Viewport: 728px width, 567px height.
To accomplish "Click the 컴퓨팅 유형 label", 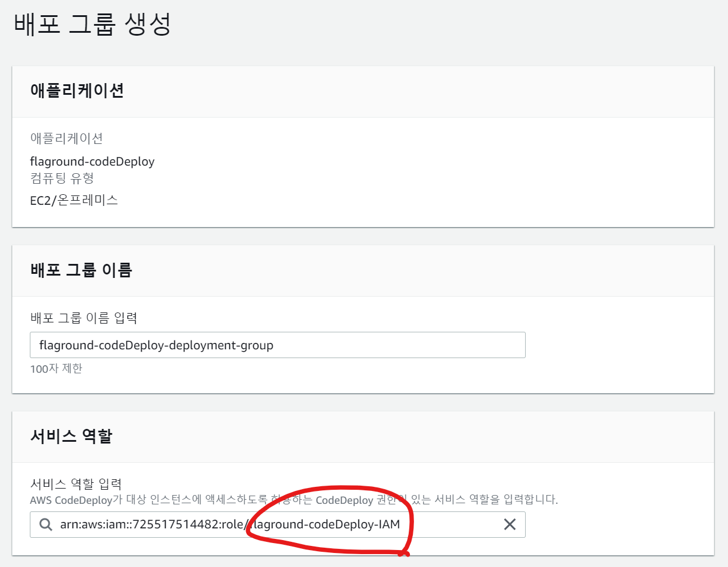I will [x=62, y=178].
